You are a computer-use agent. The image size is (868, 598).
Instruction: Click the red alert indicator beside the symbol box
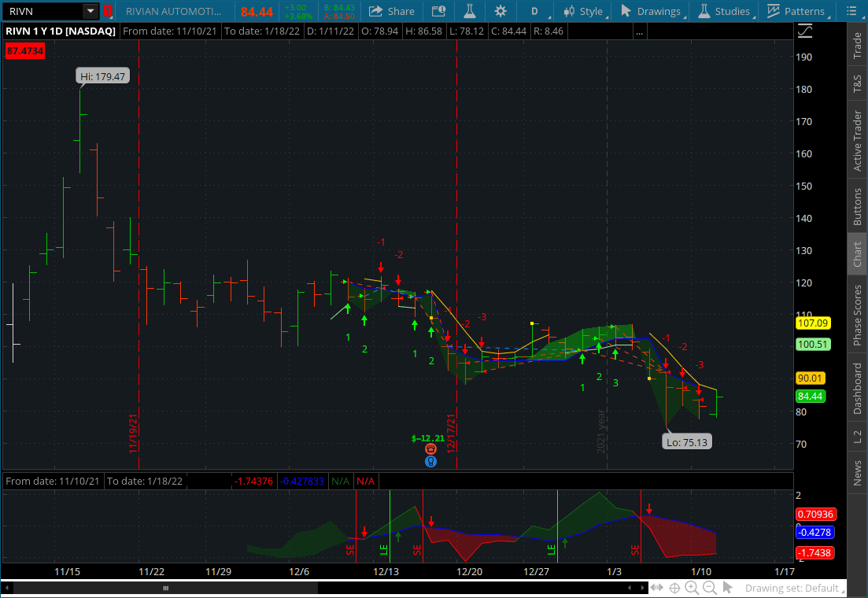point(107,11)
